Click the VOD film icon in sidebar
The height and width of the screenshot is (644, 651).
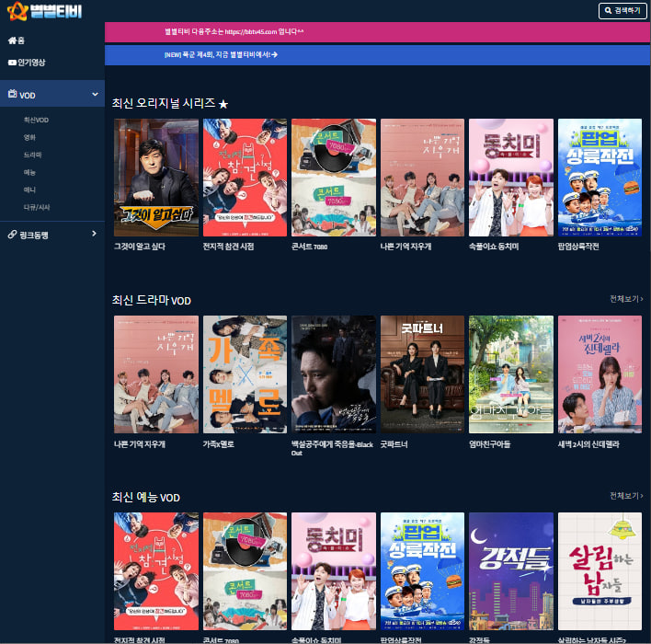click(x=13, y=94)
